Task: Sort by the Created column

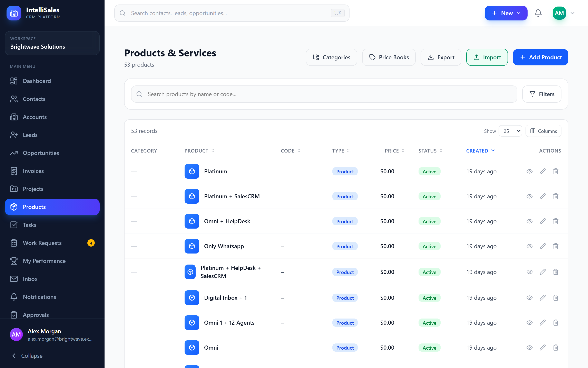Action: pyautogui.click(x=480, y=151)
